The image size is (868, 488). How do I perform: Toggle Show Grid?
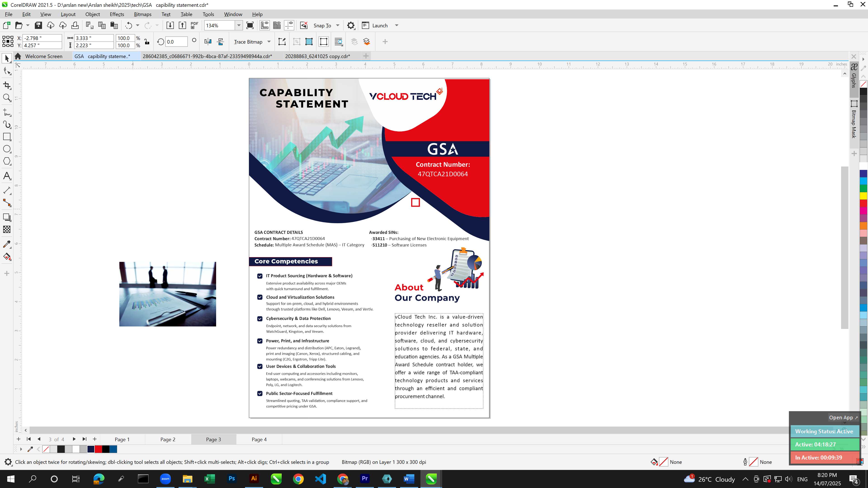point(277,26)
